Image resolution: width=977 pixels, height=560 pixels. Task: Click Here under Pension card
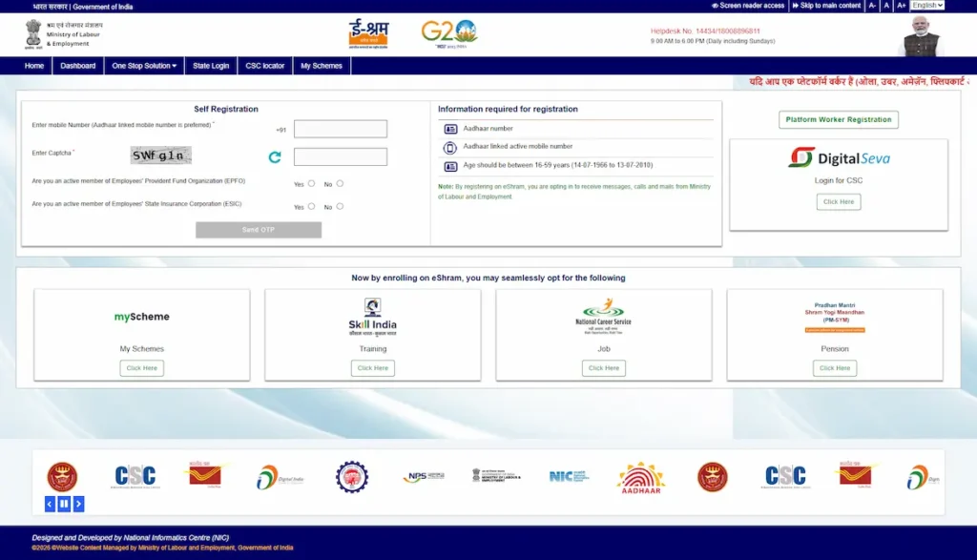coord(835,368)
